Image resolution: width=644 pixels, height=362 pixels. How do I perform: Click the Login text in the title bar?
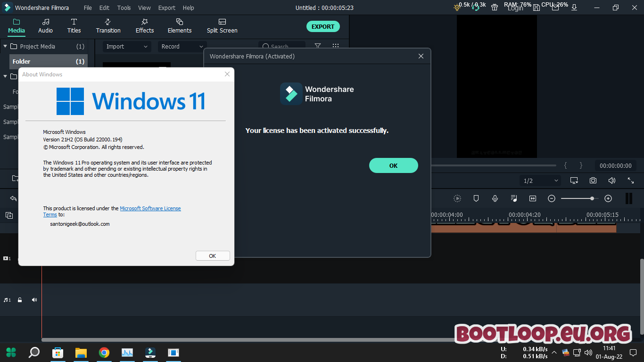tap(515, 8)
